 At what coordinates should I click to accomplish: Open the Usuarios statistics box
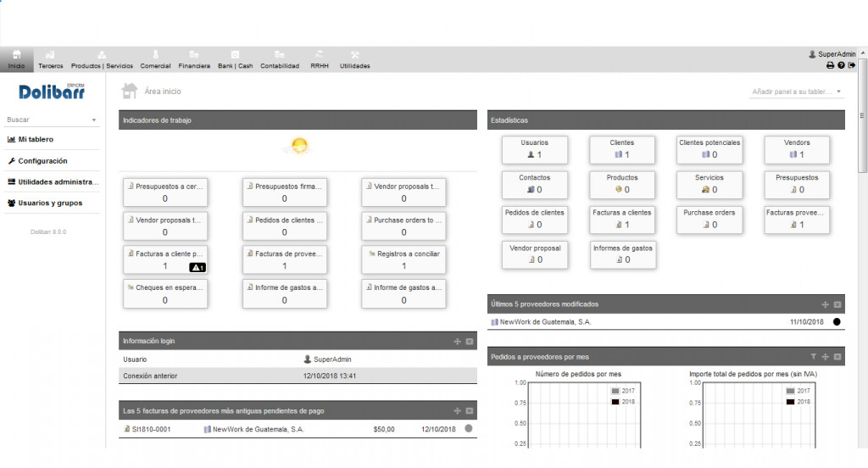535,149
